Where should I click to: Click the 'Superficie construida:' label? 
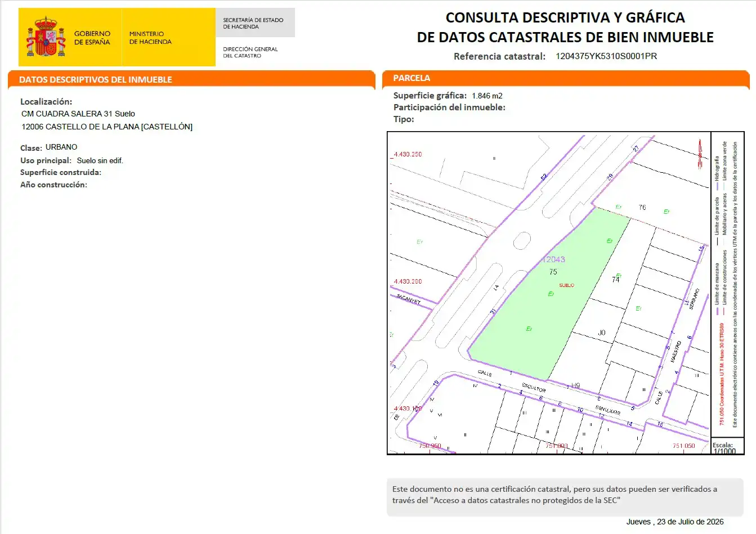pyautogui.click(x=61, y=172)
